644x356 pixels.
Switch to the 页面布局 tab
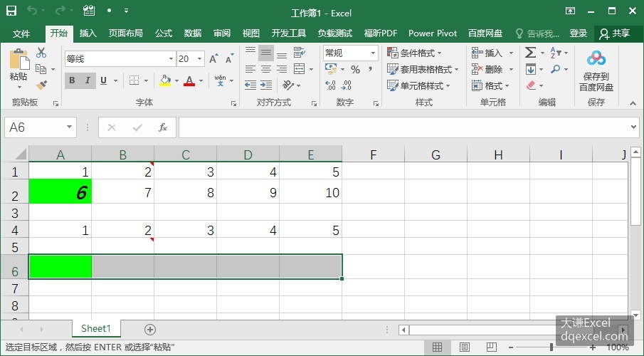coord(126,33)
